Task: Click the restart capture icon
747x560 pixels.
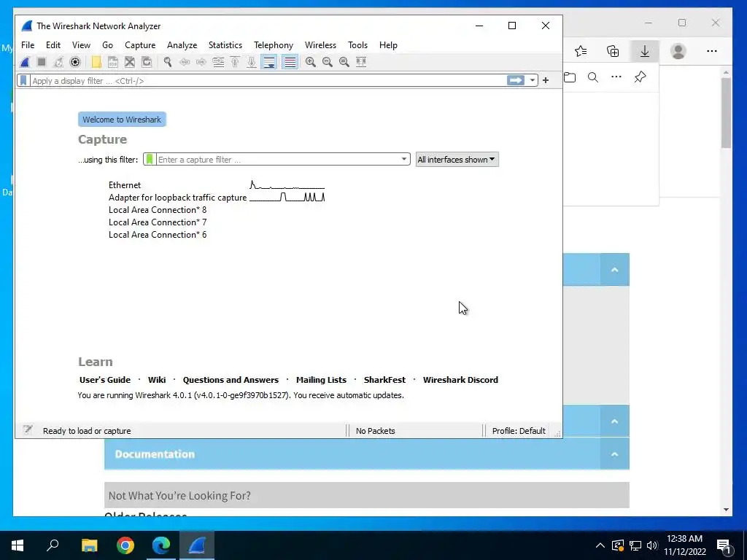Action: tap(58, 62)
